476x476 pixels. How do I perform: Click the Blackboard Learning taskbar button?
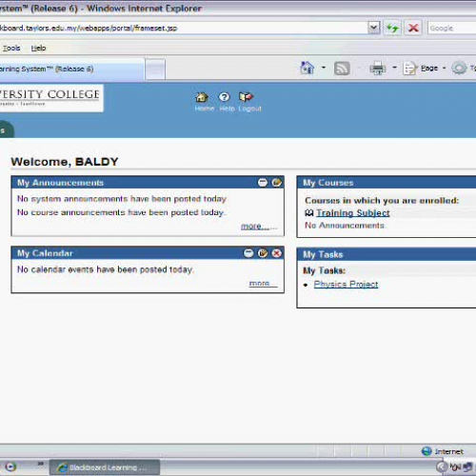(x=105, y=467)
